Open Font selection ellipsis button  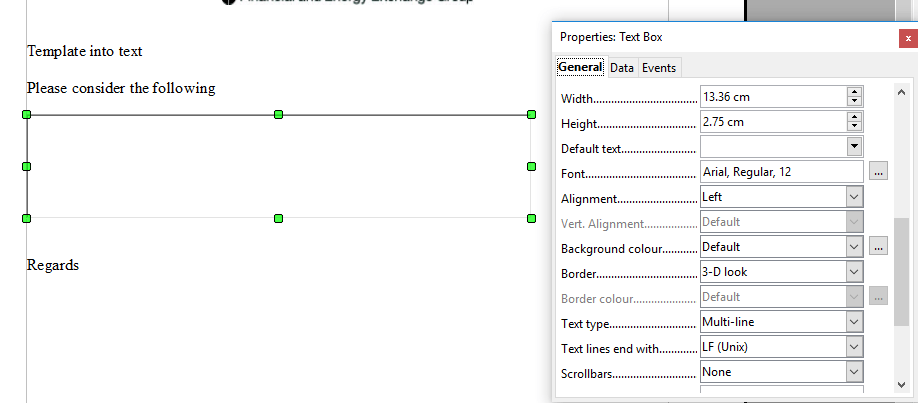pos(878,172)
